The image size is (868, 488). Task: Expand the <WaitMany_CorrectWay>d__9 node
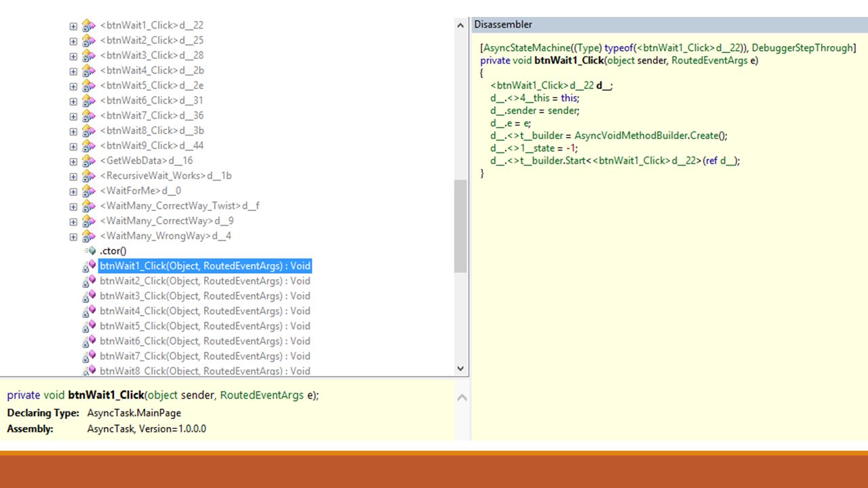pyautogui.click(x=73, y=222)
